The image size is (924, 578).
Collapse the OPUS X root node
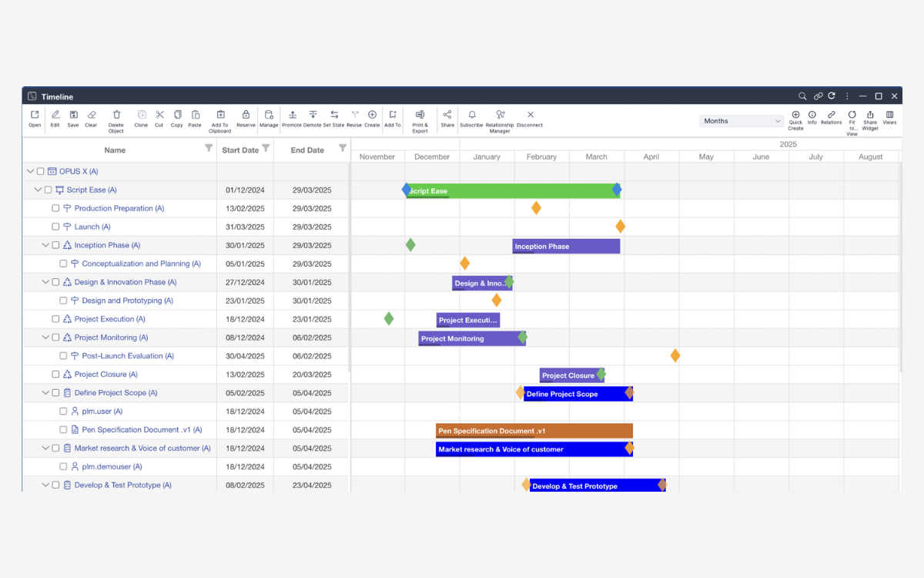pyautogui.click(x=30, y=172)
